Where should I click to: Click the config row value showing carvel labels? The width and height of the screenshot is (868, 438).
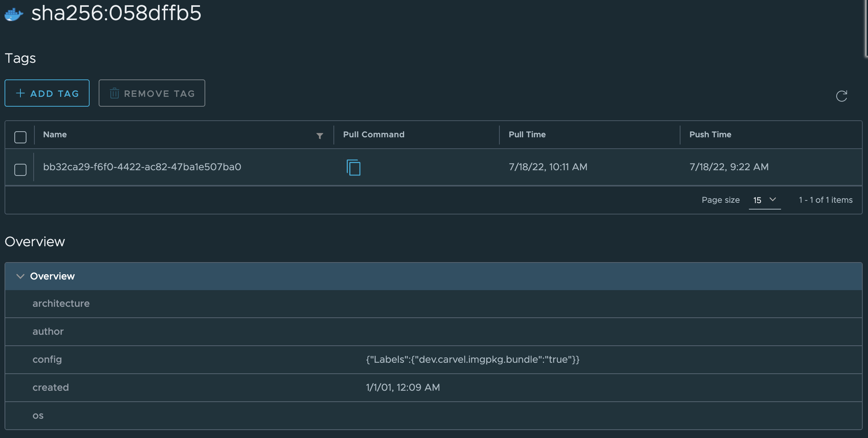[x=473, y=359]
